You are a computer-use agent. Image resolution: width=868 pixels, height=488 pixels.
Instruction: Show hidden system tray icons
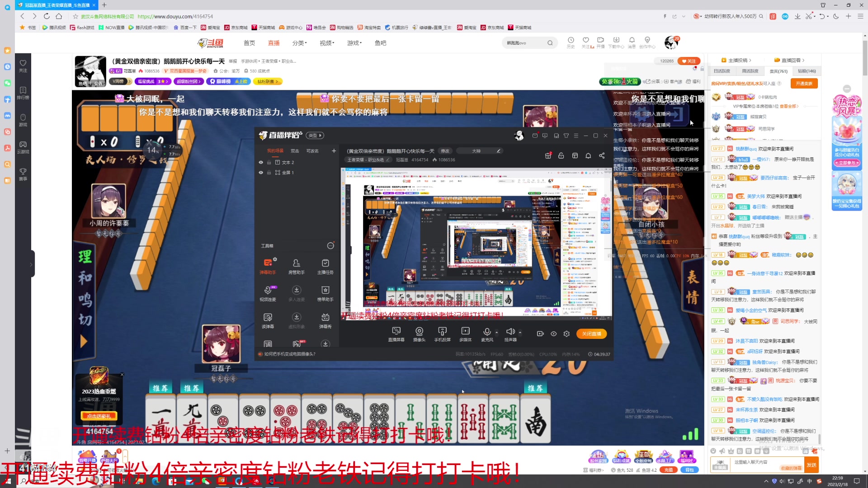[766, 481]
